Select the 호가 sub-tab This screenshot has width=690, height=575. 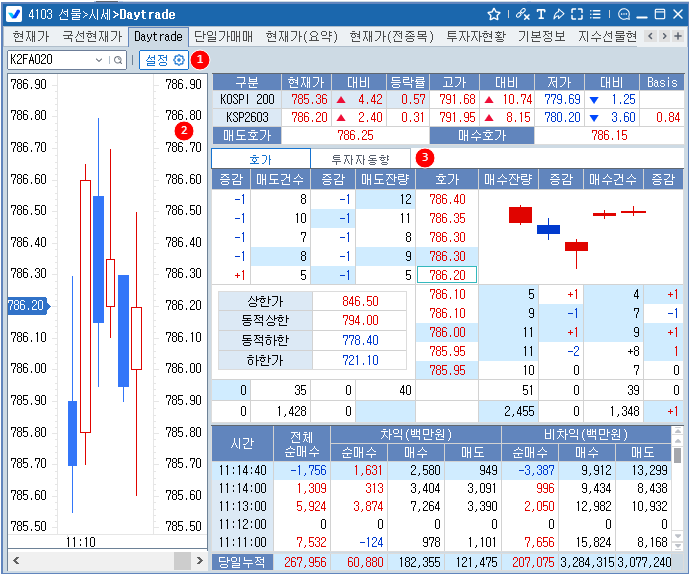(x=260, y=159)
